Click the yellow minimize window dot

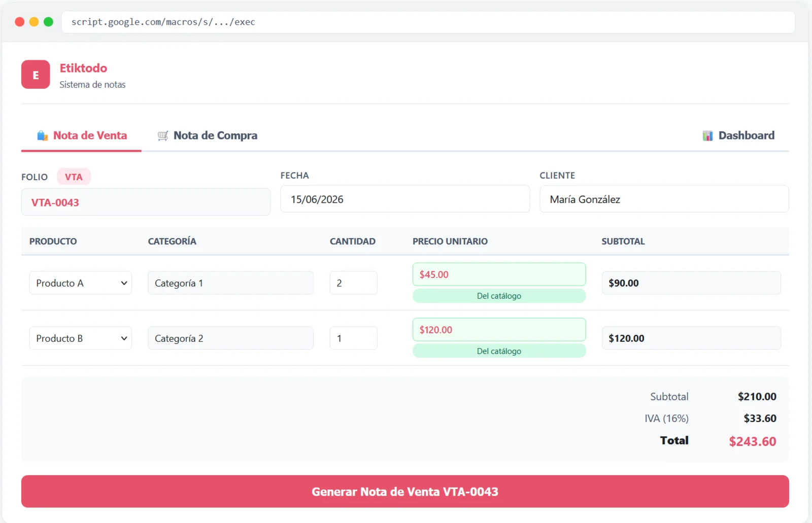[x=34, y=22]
